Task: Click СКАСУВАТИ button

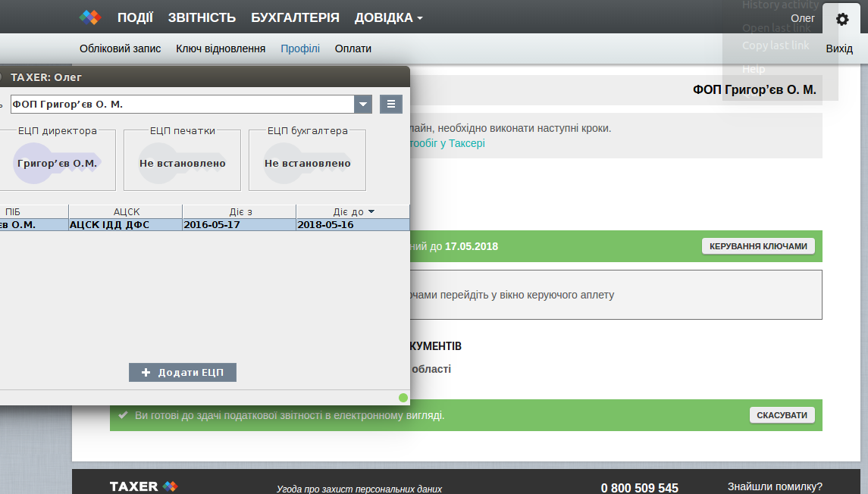Action: (x=782, y=415)
